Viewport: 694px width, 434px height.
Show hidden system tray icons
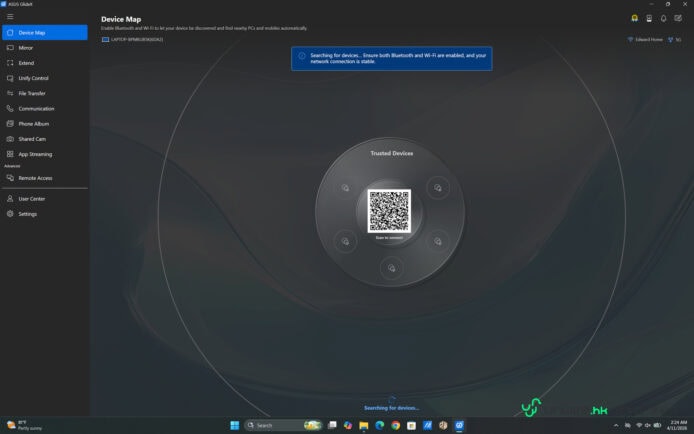[x=616, y=425]
